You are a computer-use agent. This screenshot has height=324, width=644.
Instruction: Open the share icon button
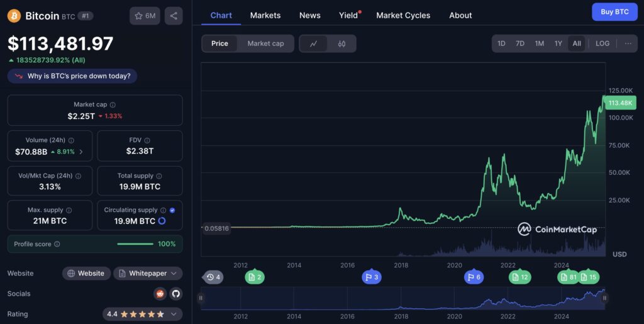tap(174, 16)
